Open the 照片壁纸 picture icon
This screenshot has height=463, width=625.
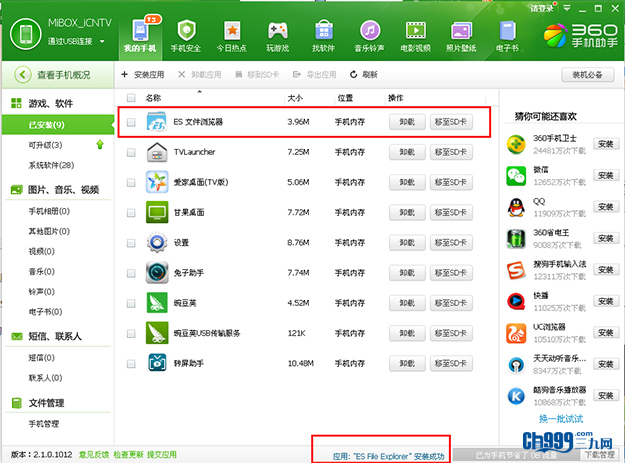click(462, 34)
